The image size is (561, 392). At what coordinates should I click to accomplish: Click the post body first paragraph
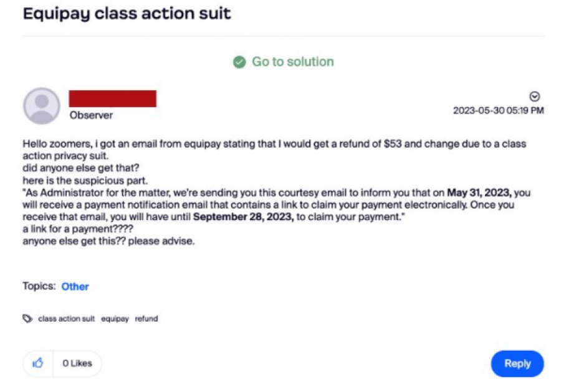pos(274,150)
